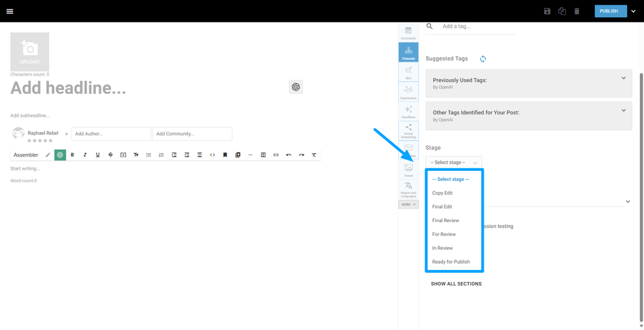The height and width of the screenshot is (330, 644).
Task: Choose Ready for Publish stage option
Action: pyautogui.click(x=451, y=262)
